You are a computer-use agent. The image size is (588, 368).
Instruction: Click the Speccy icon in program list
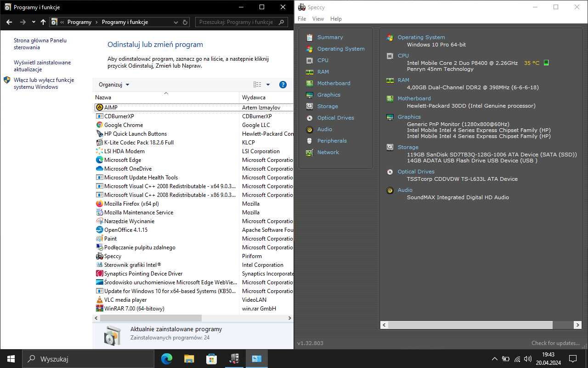point(100,256)
